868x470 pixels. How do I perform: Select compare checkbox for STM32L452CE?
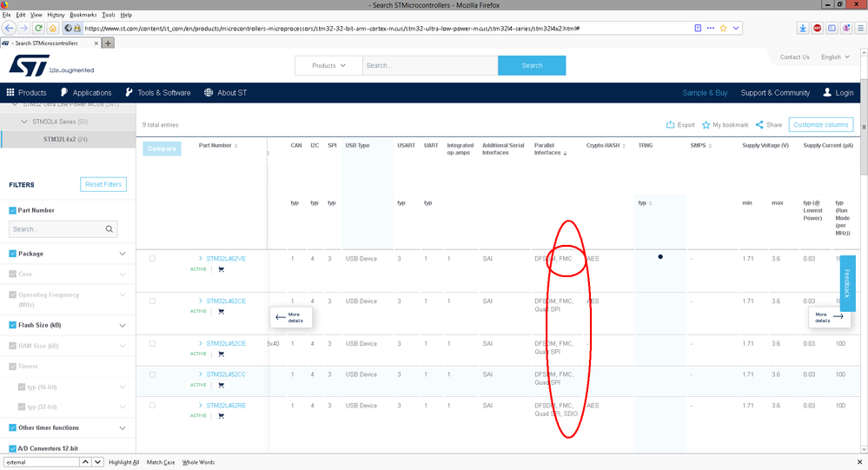(152, 344)
